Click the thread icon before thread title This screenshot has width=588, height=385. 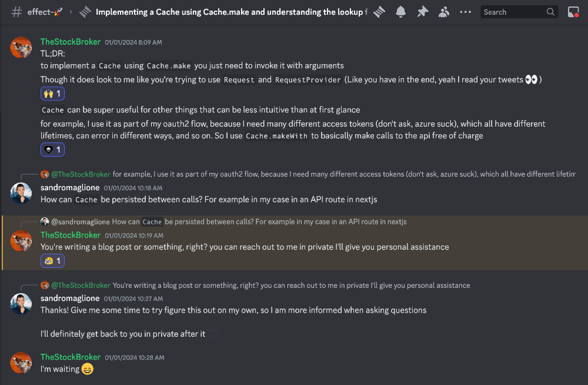(x=85, y=12)
